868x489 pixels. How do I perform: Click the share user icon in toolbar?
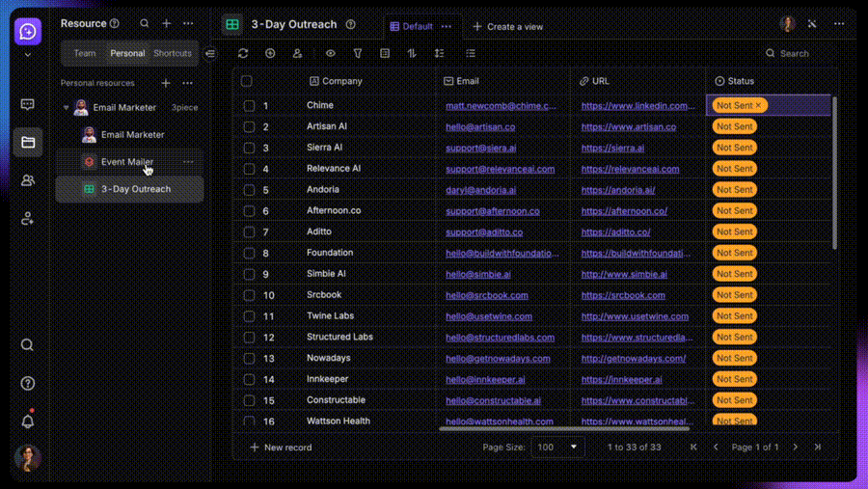click(x=297, y=53)
